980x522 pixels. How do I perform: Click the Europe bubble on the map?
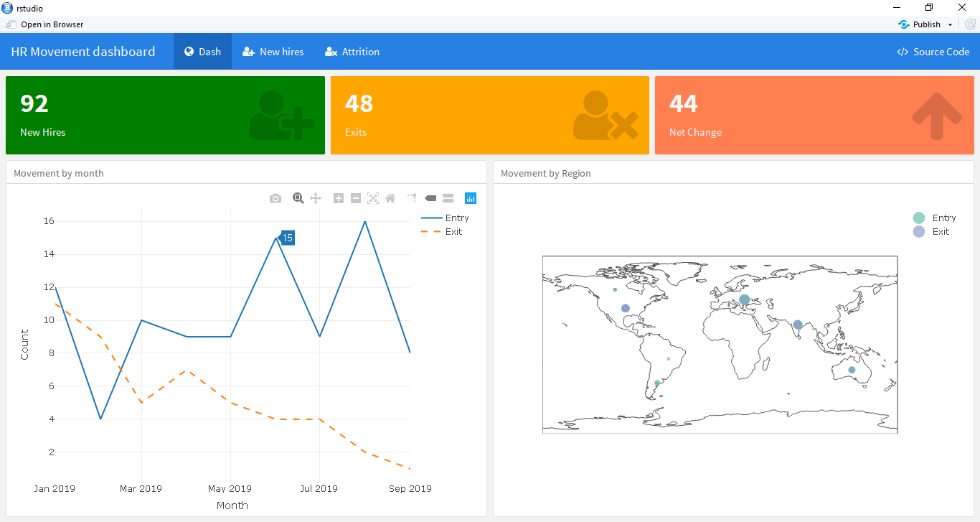coord(744,299)
